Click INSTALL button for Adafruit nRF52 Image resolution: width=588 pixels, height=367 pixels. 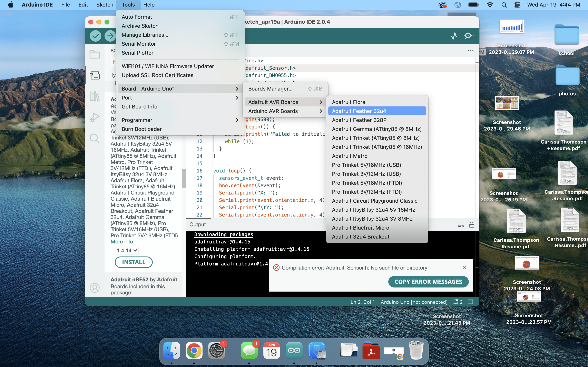[x=134, y=262]
